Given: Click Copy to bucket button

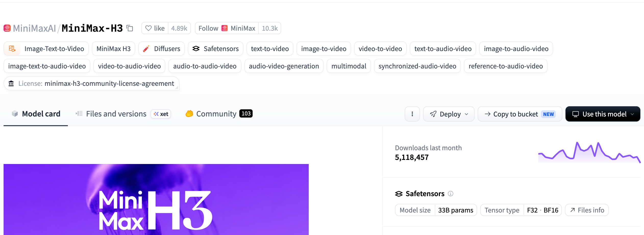Looking at the screenshot, I should click(520, 114).
